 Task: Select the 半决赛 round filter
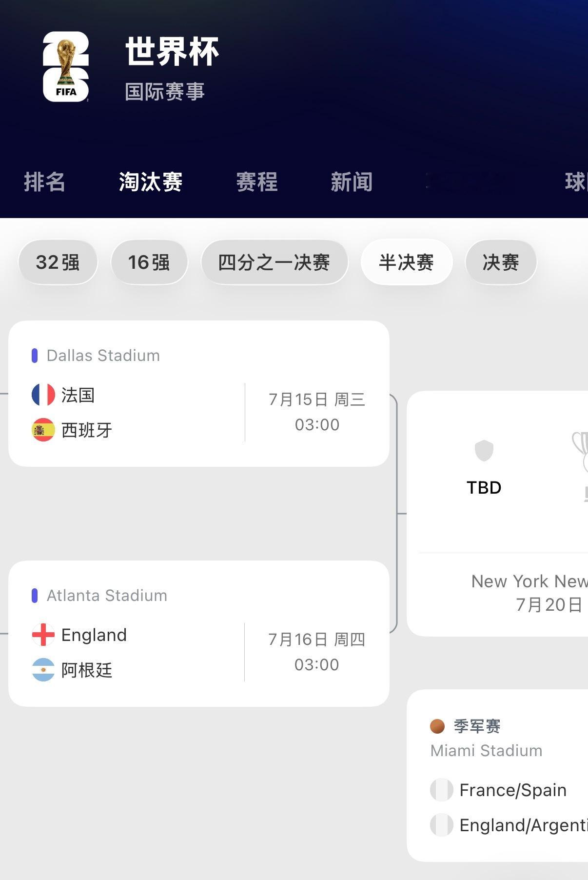[x=407, y=262]
